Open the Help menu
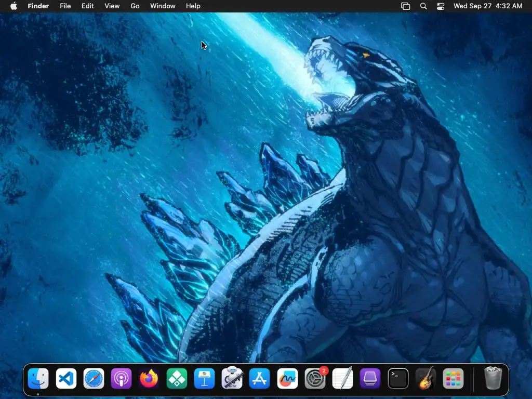532x399 pixels. (x=193, y=6)
